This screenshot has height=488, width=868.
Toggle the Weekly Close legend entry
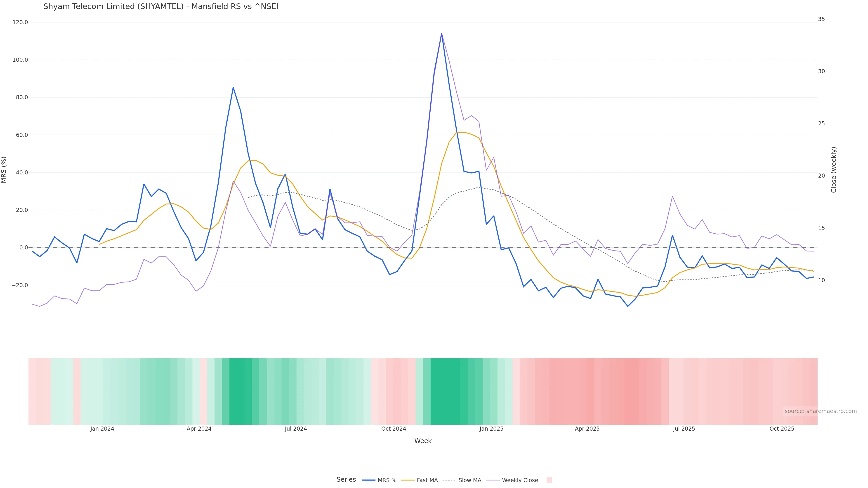pos(520,480)
